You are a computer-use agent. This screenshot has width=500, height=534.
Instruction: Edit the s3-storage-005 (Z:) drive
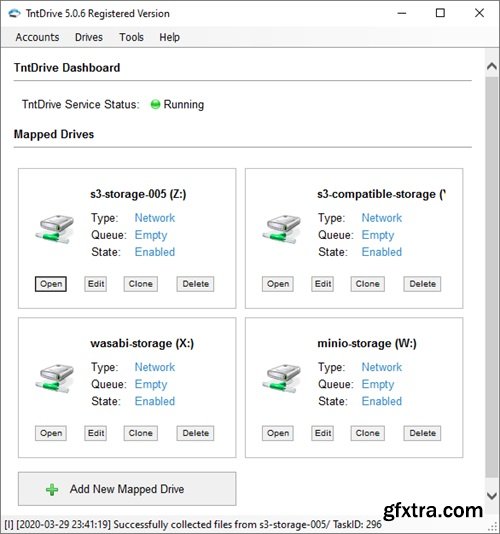[x=96, y=284]
